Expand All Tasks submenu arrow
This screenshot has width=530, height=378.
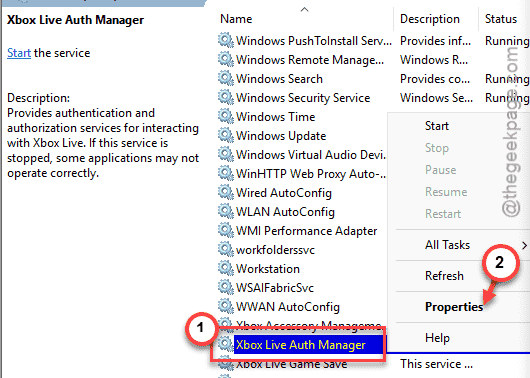[524, 245]
